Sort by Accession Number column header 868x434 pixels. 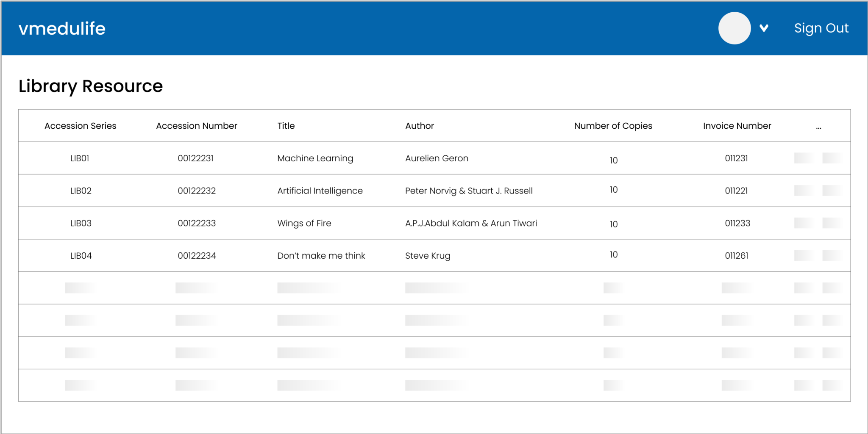(197, 126)
